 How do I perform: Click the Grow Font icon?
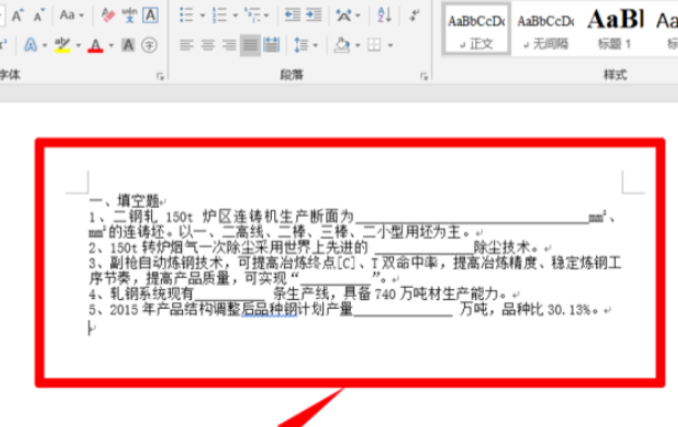17,16
